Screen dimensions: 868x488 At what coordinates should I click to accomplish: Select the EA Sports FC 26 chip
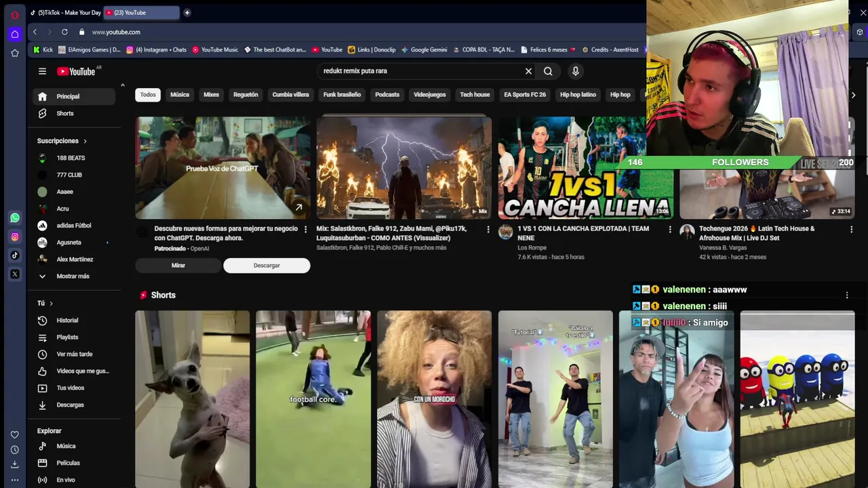[525, 95]
